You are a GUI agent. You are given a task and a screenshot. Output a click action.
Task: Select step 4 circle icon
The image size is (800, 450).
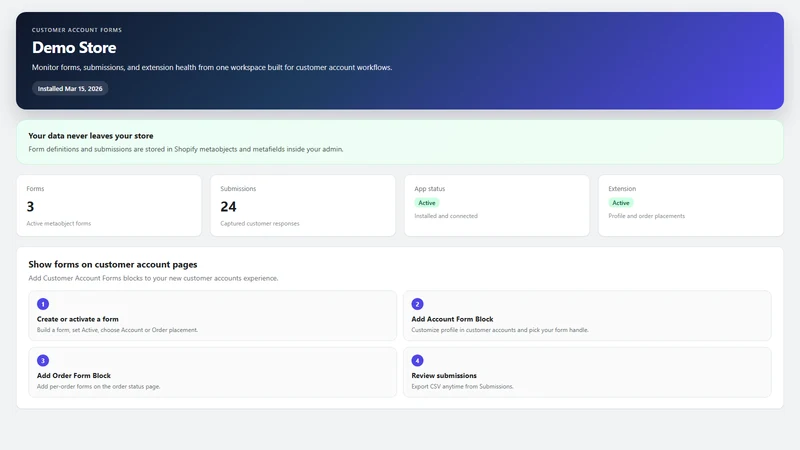tap(417, 360)
